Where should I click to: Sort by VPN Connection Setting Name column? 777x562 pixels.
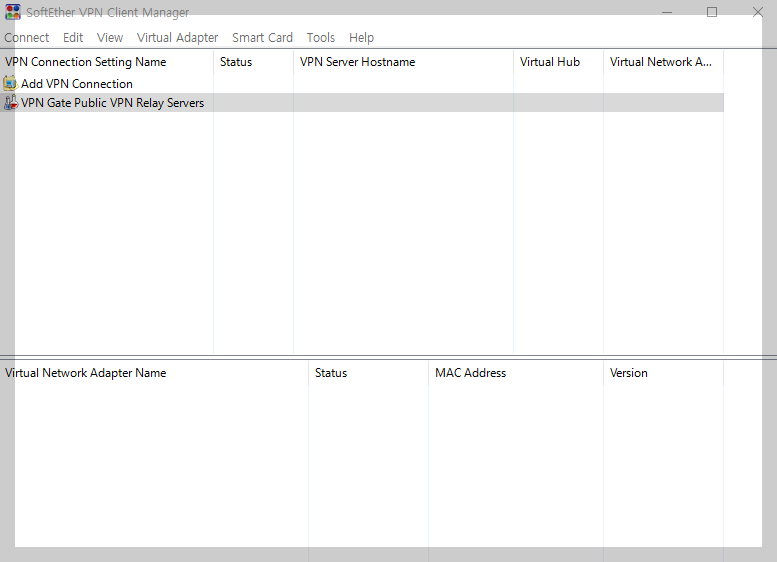tap(107, 62)
